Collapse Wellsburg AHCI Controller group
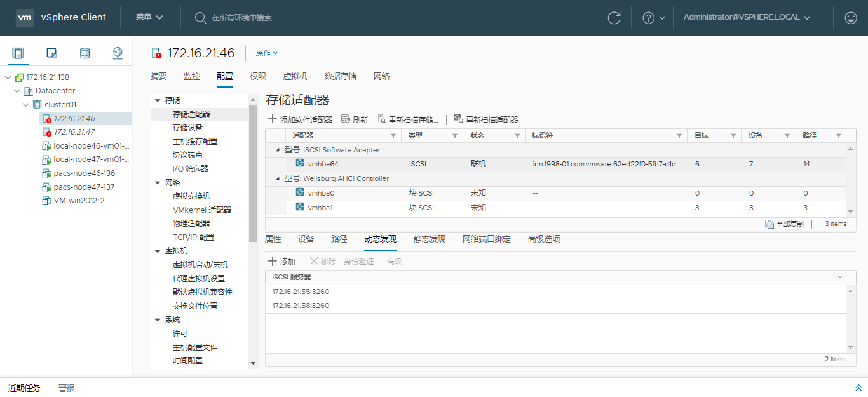 (278, 178)
